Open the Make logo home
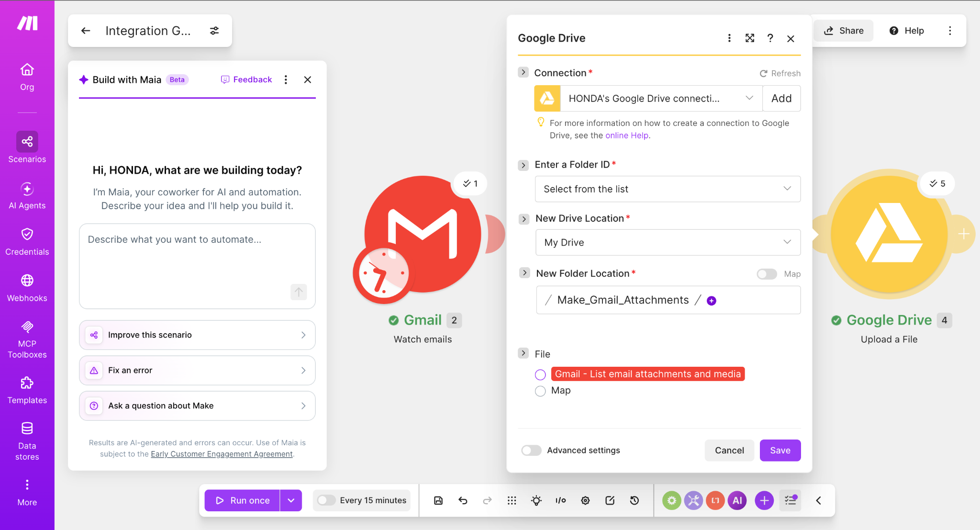Viewport: 980px width, 530px height. point(27,23)
